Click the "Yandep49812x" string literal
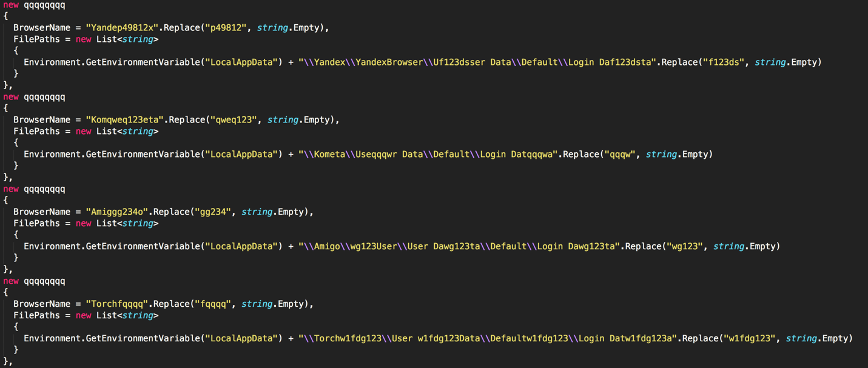Image resolution: width=868 pixels, height=368 pixels. click(122, 28)
